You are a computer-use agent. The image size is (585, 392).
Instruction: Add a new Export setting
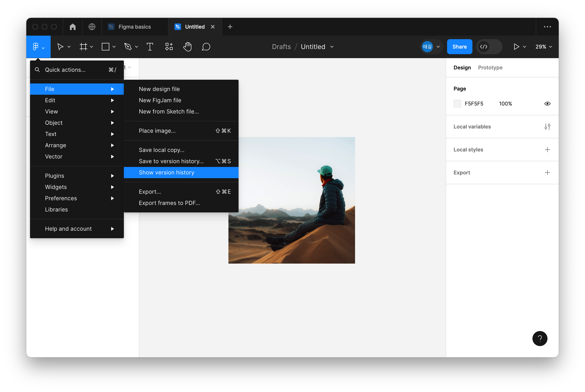547,173
